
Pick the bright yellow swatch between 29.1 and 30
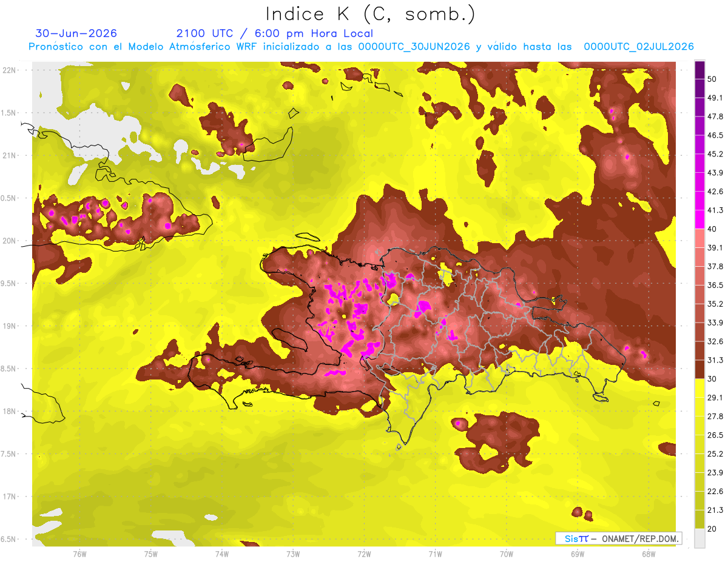tap(699, 389)
